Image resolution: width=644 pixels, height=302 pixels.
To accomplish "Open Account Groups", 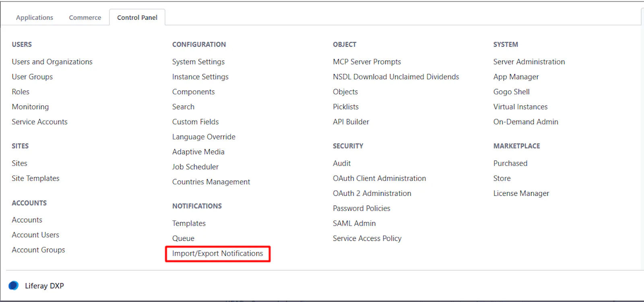I will click(38, 250).
